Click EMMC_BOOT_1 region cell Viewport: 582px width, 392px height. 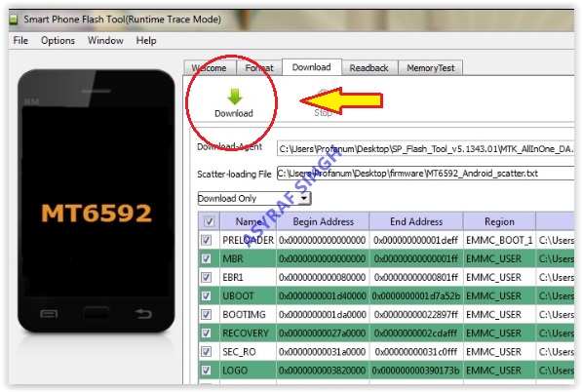(x=499, y=240)
